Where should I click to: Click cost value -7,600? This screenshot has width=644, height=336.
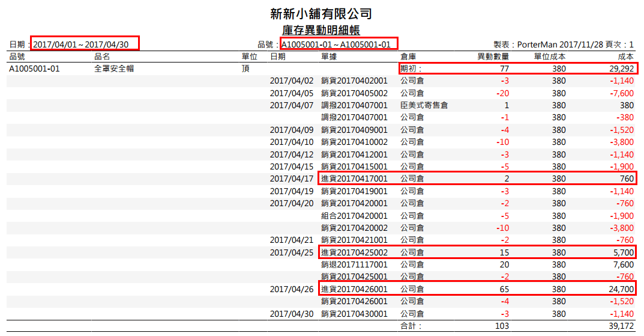622,93
